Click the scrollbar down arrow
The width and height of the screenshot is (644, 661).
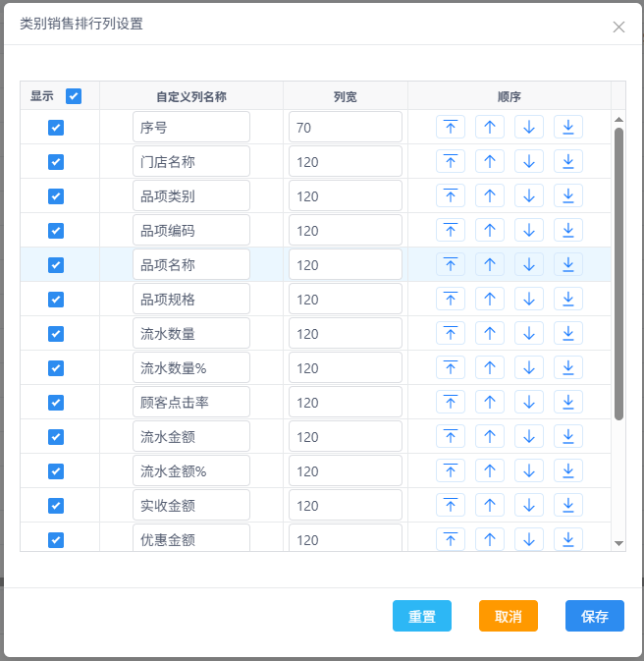pyautogui.click(x=618, y=543)
